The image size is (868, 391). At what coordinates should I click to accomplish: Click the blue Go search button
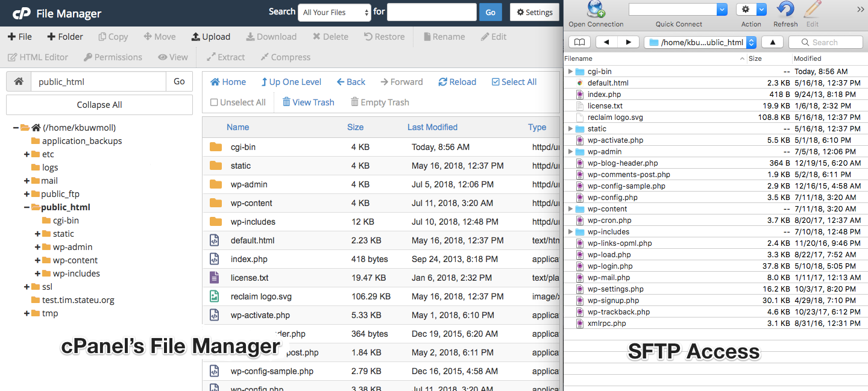click(x=491, y=12)
